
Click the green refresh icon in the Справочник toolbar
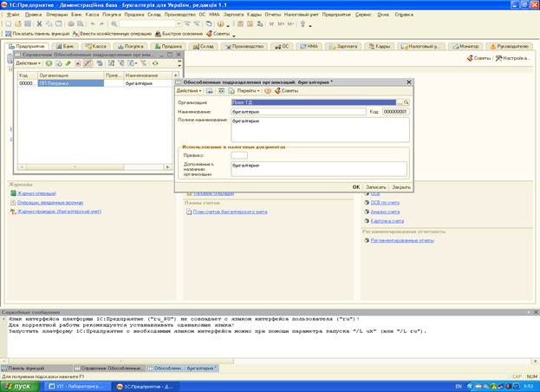[x=155, y=63]
